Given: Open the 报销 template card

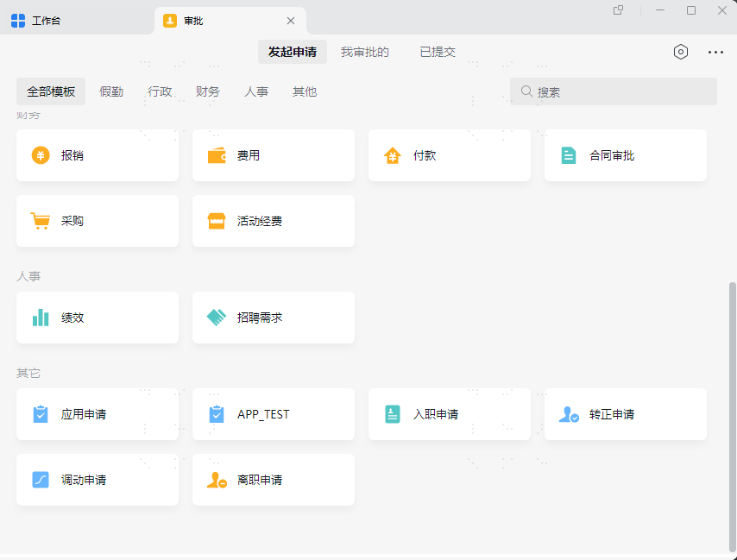Looking at the screenshot, I should pos(98,155).
